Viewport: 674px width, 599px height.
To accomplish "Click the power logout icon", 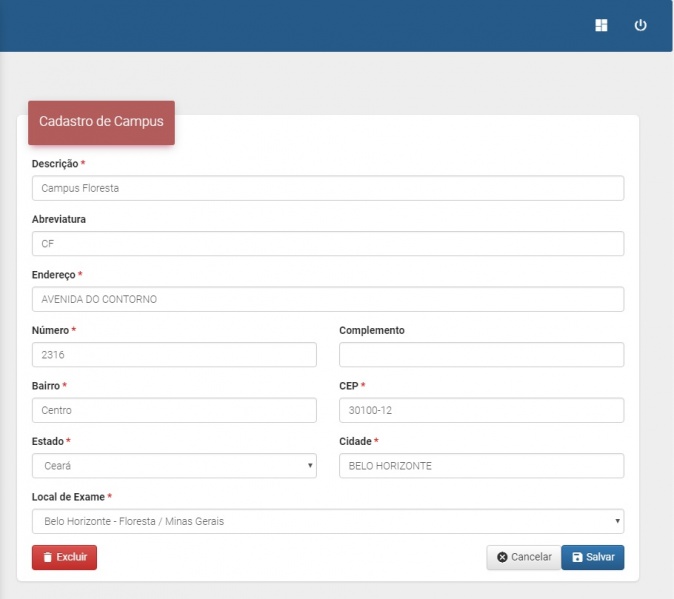I will click(x=641, y=25).
